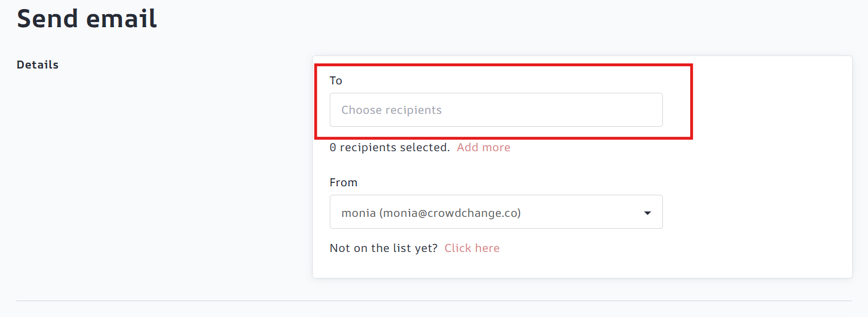Click the '0 recipients selected' text

click(x=394, y=147)
